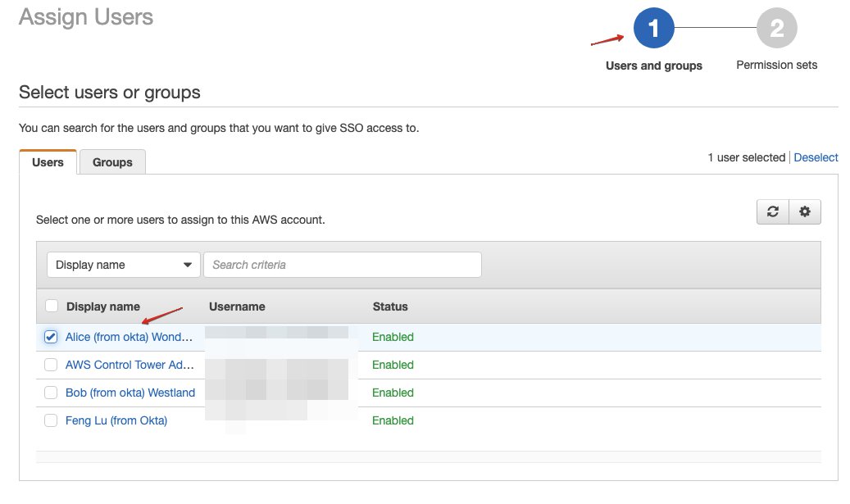Focus the Search criteria input field
The height and width of the screenshot is (504, 850).
tap(343, 265)
